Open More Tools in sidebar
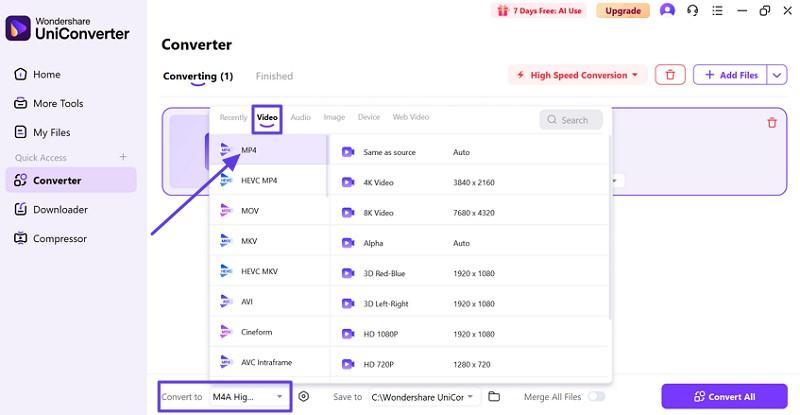The width and height of the screenshot is (800, 415). pos(48,104)
